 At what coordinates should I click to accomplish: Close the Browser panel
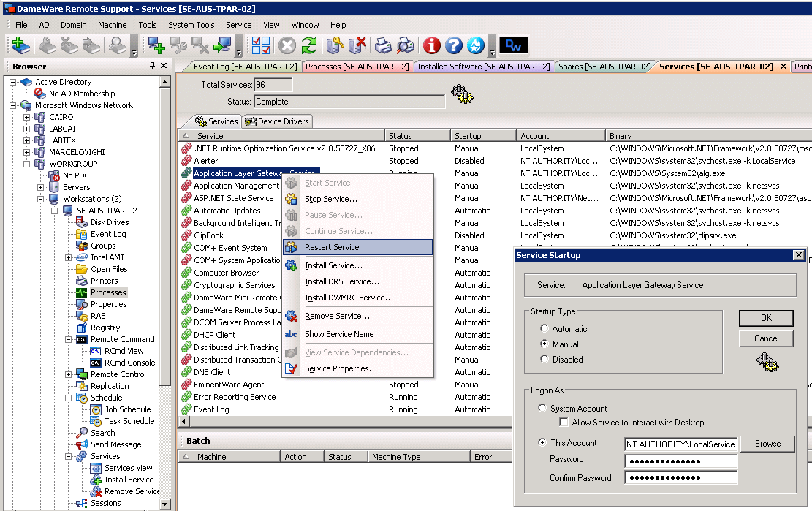click(x=164, y=65)
